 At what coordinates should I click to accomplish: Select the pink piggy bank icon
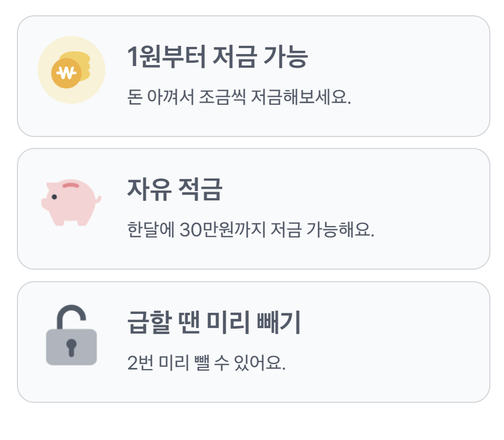point(70,199)
